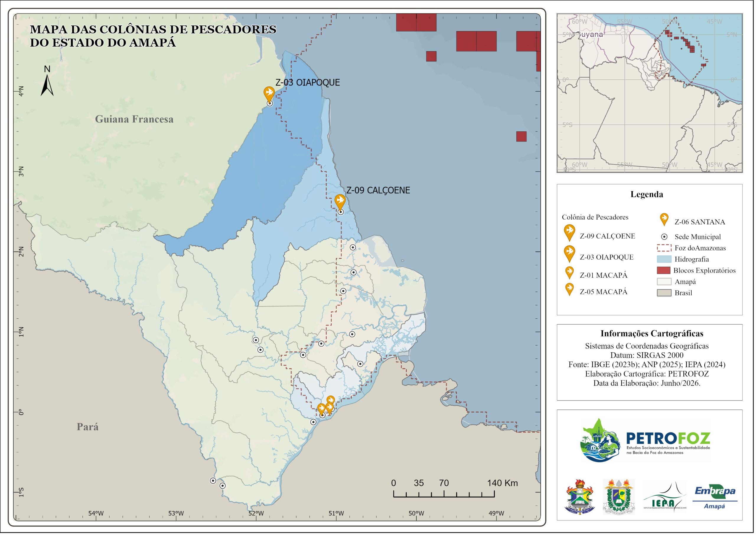Image resolution: width=756 pixels, height=535 pixels.
Task: Select the Z-06 SANTANA pin in the legend
Action: click(665, 220)
